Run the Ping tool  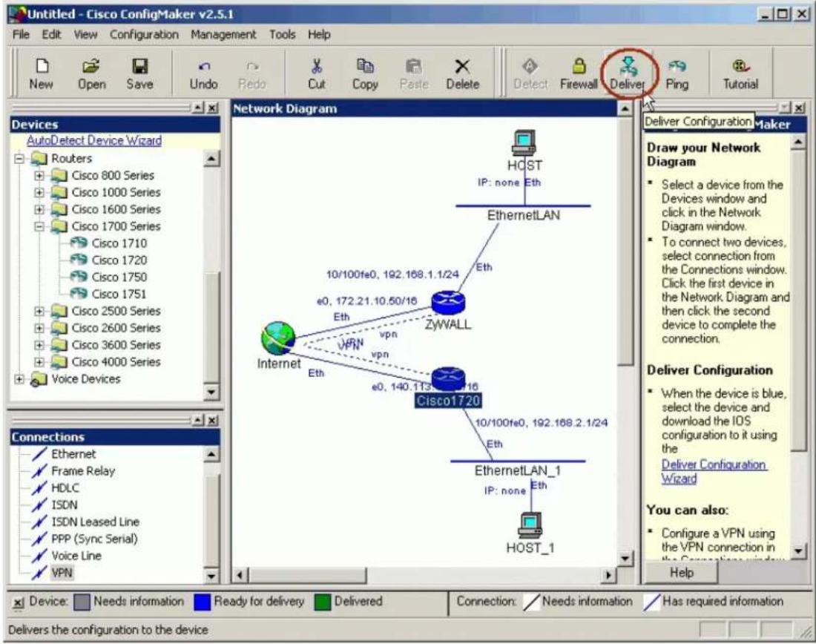(677, 74)
